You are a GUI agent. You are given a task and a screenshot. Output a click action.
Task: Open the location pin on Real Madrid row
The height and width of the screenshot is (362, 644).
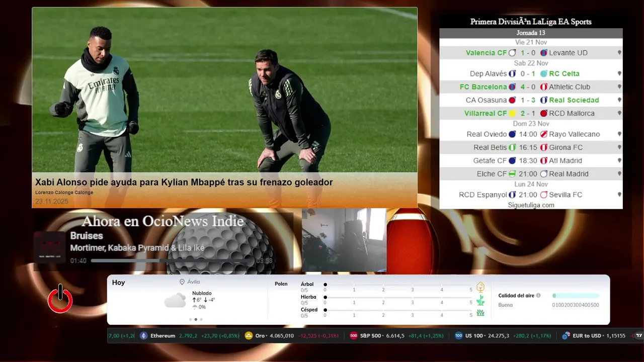coord(619,174)
